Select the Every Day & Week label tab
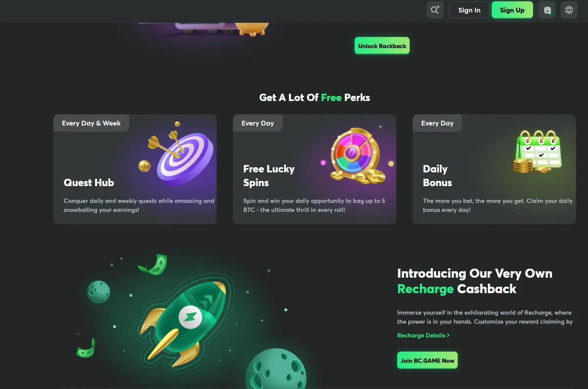The image size is (588, 389). click(x=91, y=123)
